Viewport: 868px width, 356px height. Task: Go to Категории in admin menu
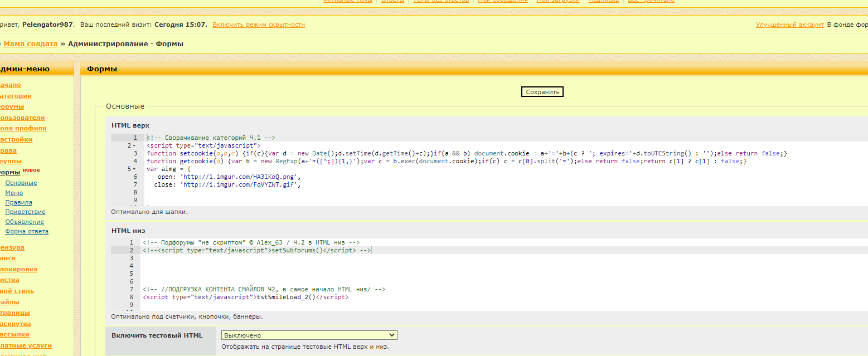[x=16, y=96]
